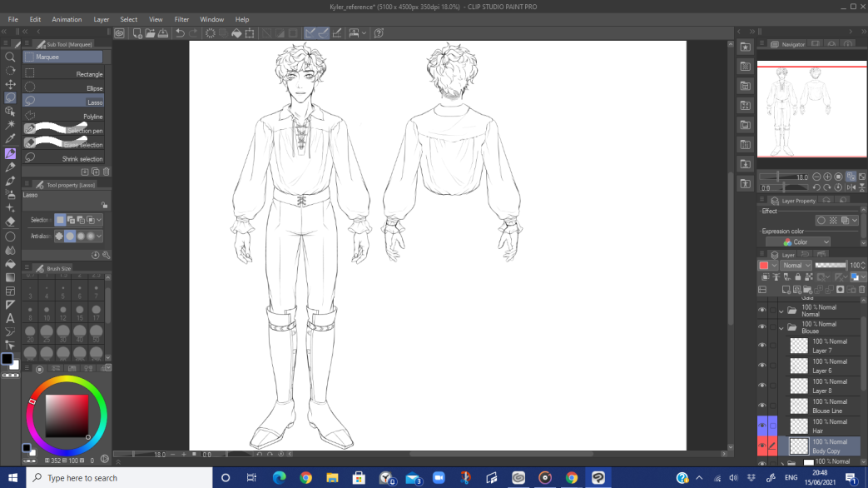Open the Filter menu
The width and height of the screenshot is (868, 488).
181,19
